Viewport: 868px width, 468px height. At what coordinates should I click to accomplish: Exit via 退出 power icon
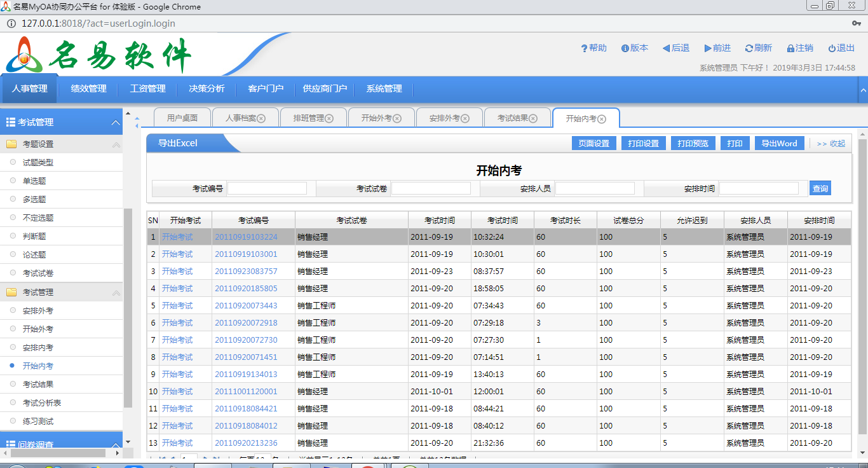[x=832, y=48]
